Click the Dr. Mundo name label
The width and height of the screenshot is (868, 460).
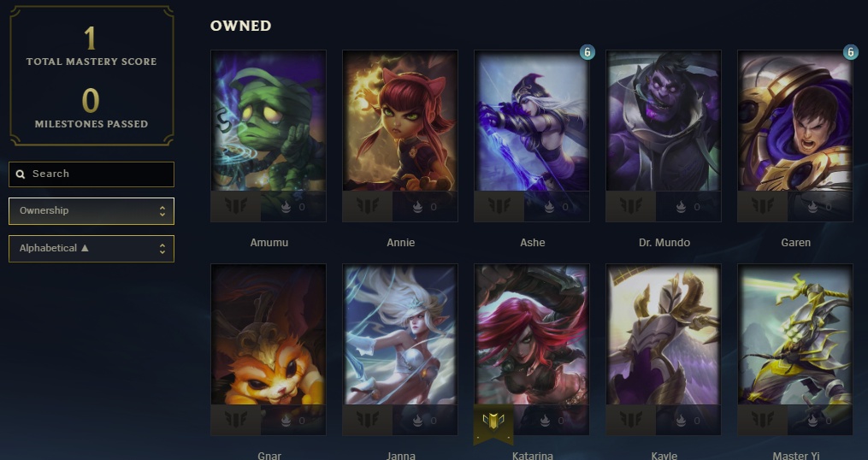click(664, 243)
